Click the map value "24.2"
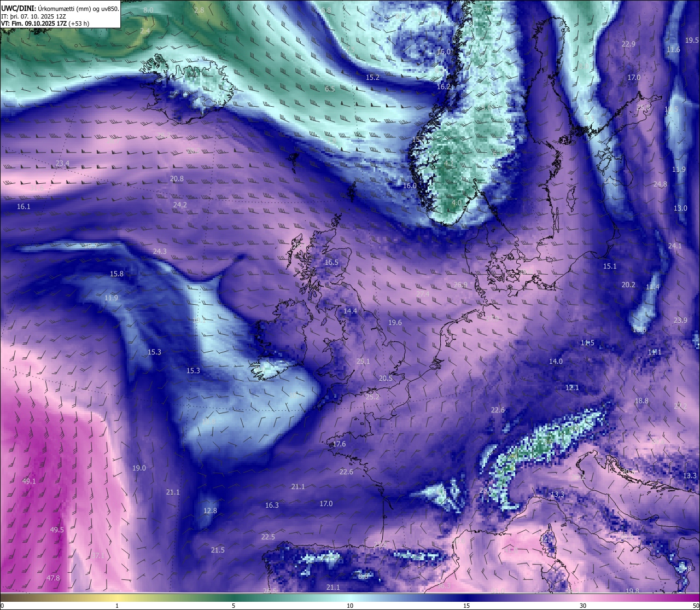The width and height of the screenshot is (700, 610). [180, 205]
